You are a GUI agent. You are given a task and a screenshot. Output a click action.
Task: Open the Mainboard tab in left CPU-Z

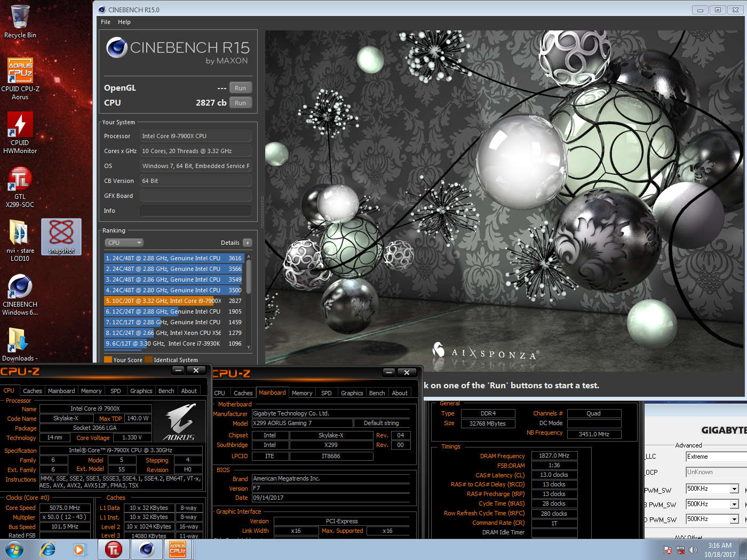coord(61,391)
